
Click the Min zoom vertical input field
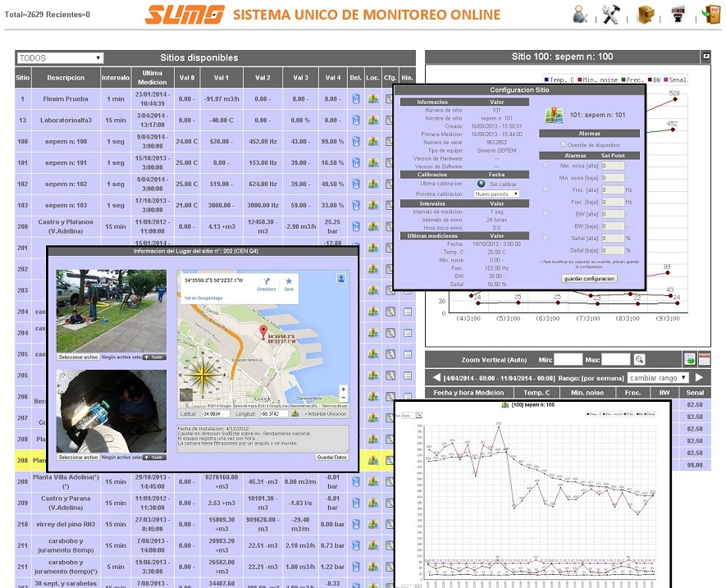[x=568, y=359]
